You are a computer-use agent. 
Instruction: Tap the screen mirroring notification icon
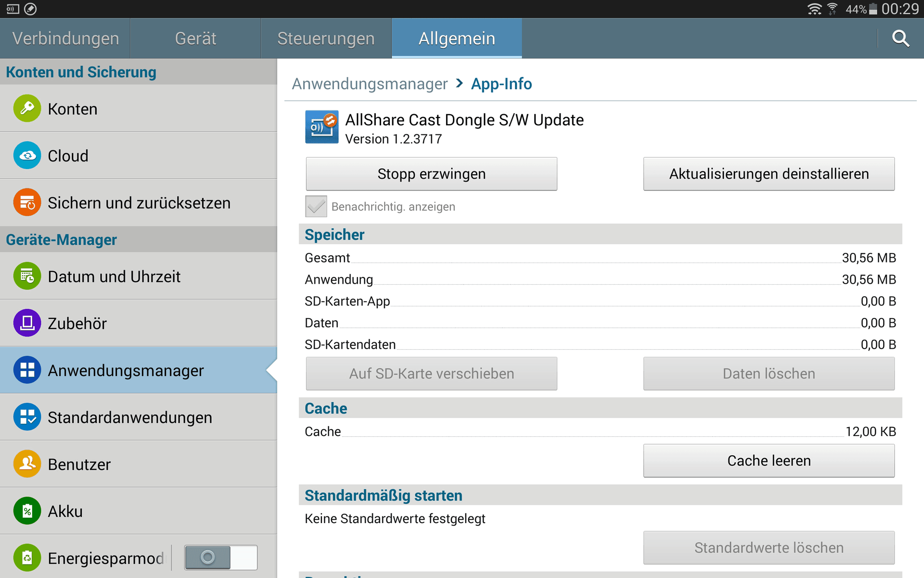13,9
